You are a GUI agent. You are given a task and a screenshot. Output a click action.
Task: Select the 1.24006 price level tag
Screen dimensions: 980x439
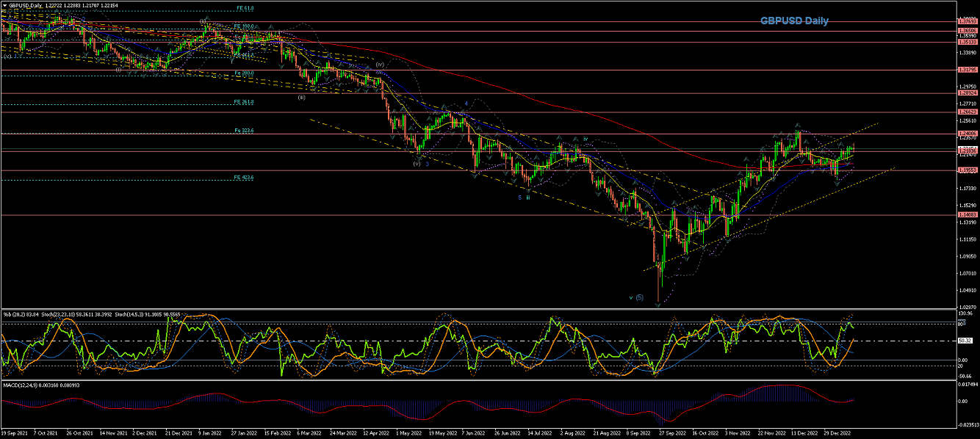(x=967, y=134)
